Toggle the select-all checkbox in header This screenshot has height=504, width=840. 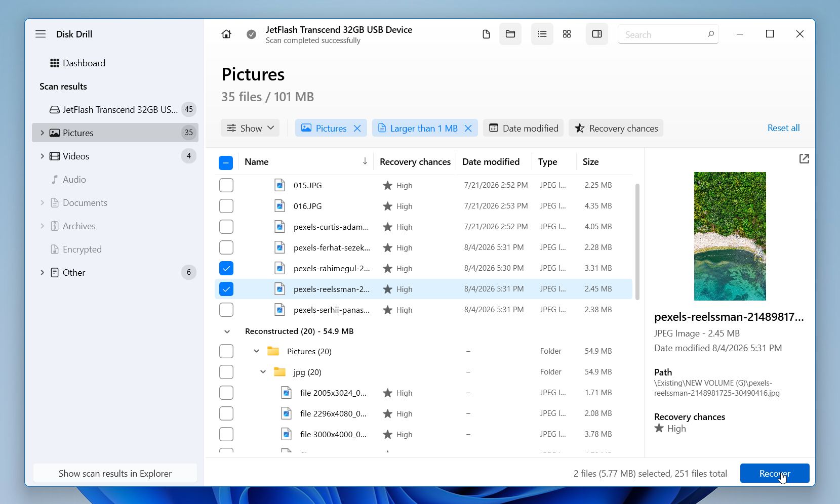tap(226, 162)
